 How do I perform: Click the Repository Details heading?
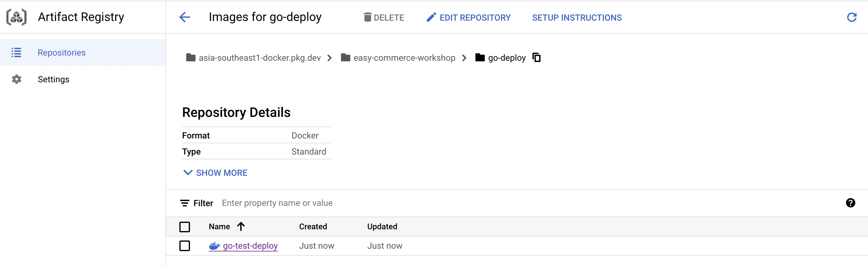[236, 112]
